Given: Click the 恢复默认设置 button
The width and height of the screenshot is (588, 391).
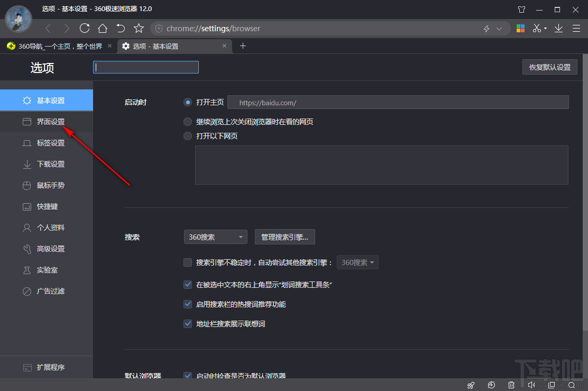Looking at the screenshot, I should pyautogui.click(x=550, y=67).
